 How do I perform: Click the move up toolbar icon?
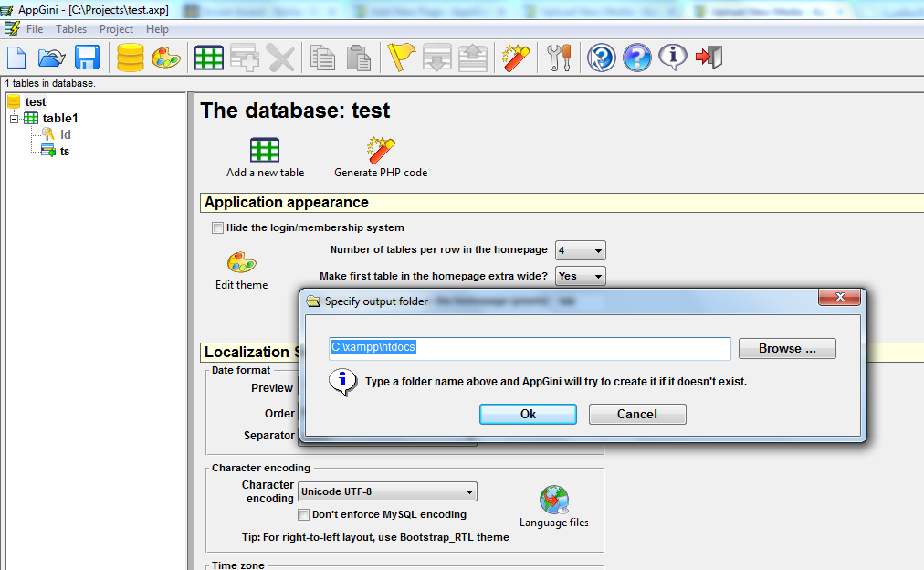pos(473,58)
